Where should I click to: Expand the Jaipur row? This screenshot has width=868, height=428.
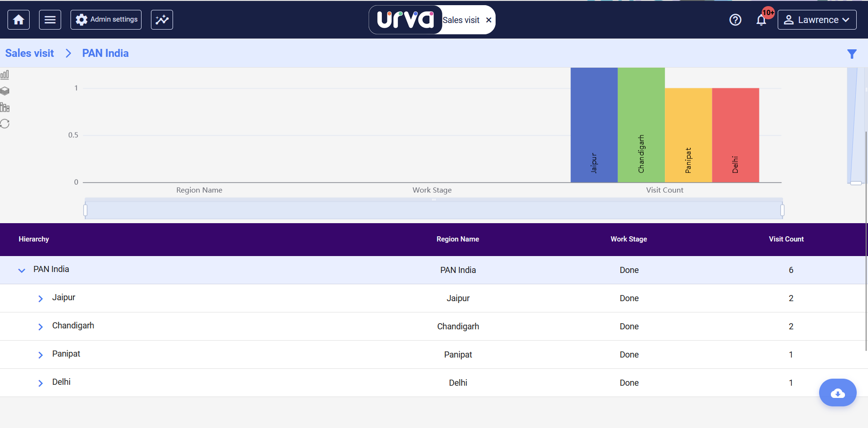point(40,298)
